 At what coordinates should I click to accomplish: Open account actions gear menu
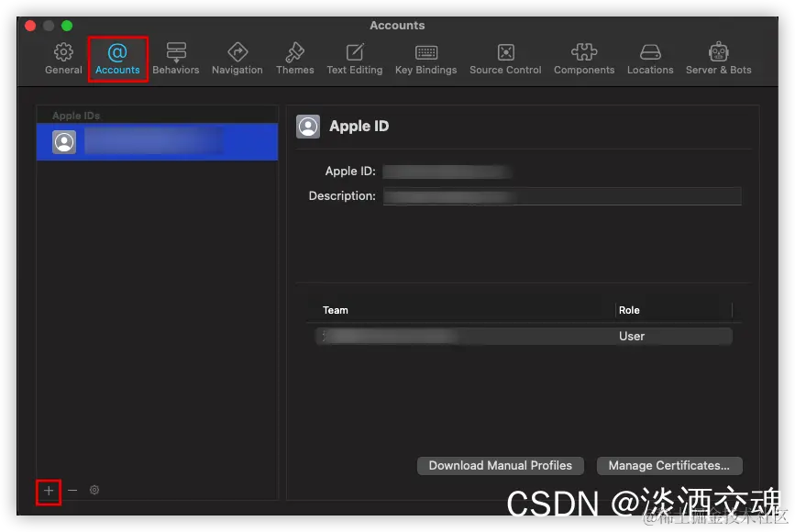tap(94, 490)
